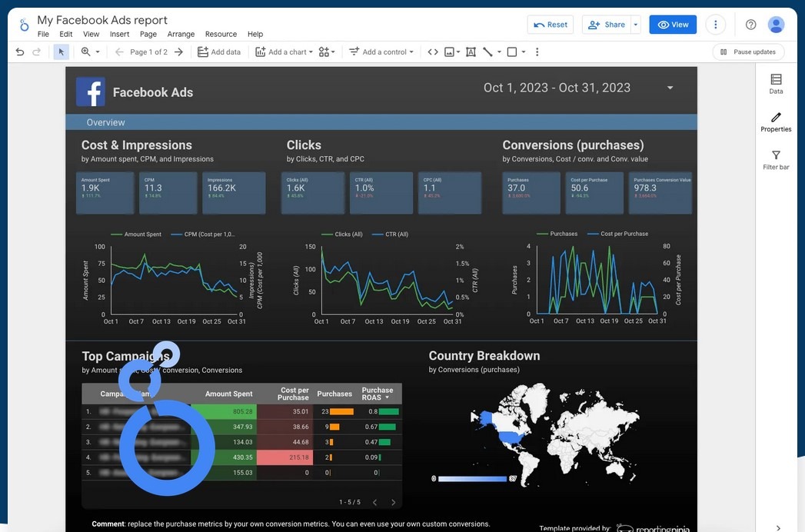Viewport: 805px width, 532px height.
Task: Open community visualizations and components
Action: [327, 52]
